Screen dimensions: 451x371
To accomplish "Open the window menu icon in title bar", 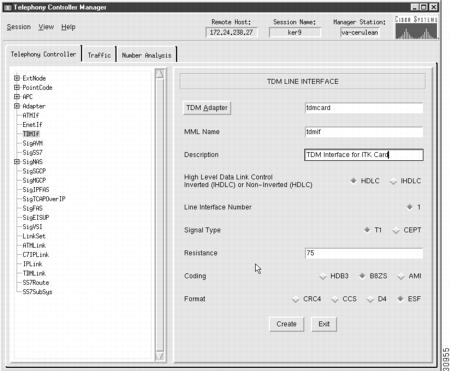I will point(7,7).
